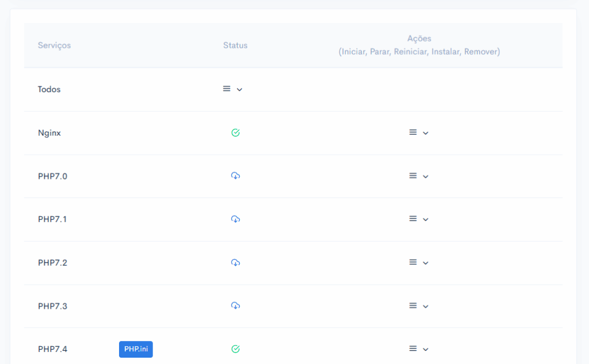Image resolution: width=589 pixels, height=364 pixels.
Task: Select the Todos row label
Action: click(x=49, y=89)
